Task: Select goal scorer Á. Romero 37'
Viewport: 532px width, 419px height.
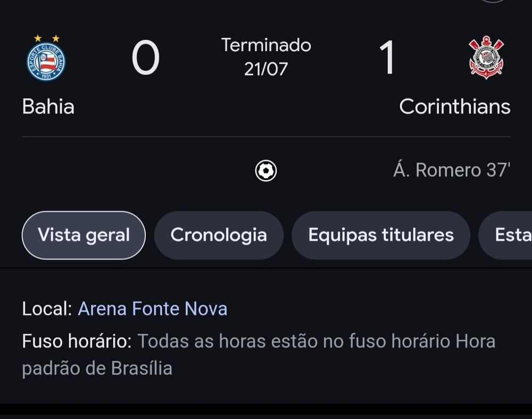Action: pos(452,170)
